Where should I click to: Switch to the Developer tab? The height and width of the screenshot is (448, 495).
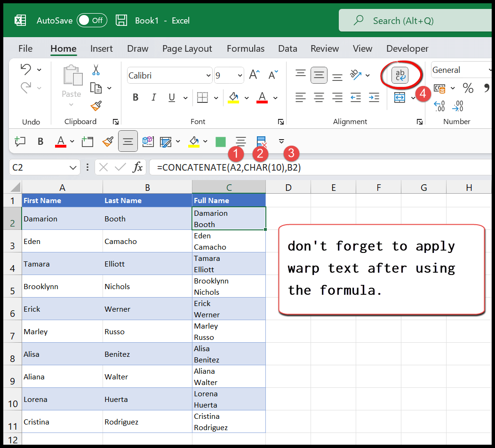coord(407,48)
